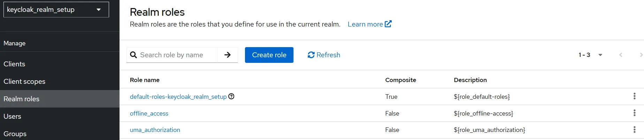
Task: Click the ${role_default-roles} description
Action: 482,97
